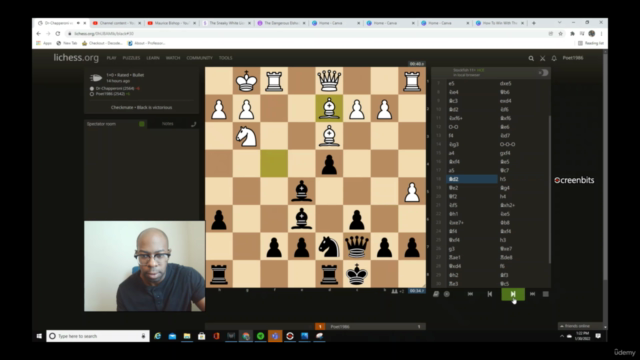Screen dimensions: 640x360
Task: Open the WATCH menu
Action: tap(173, 58)
